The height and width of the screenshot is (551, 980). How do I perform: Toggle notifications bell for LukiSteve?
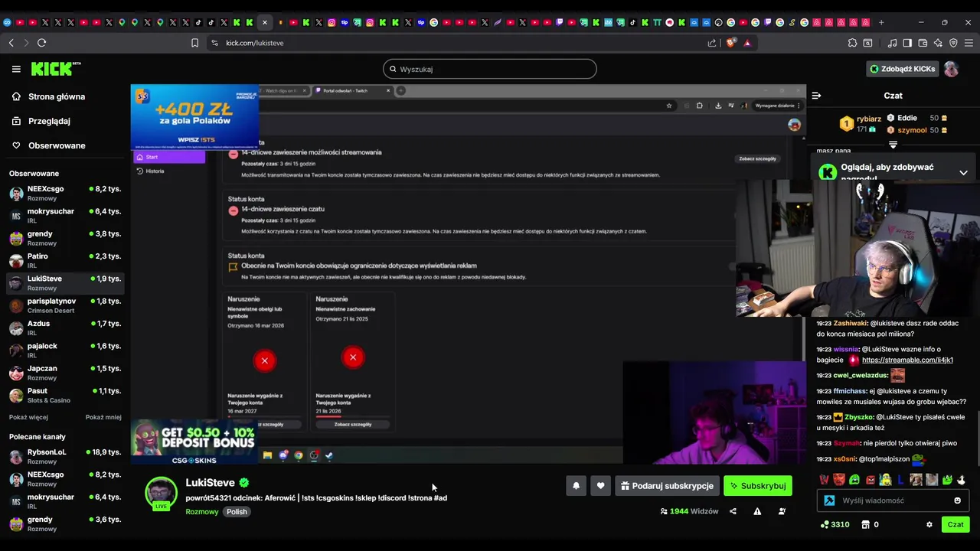tap(576, 486)
